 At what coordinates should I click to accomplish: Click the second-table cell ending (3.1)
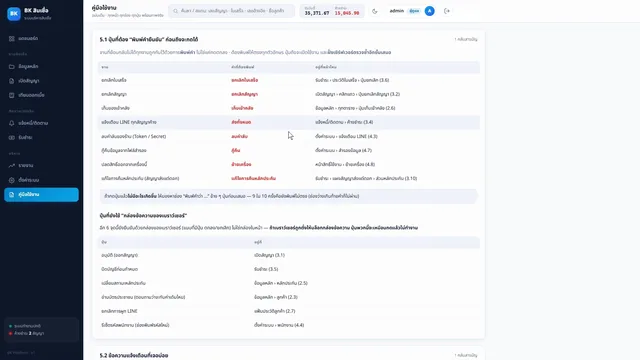(x=269, y=255)
